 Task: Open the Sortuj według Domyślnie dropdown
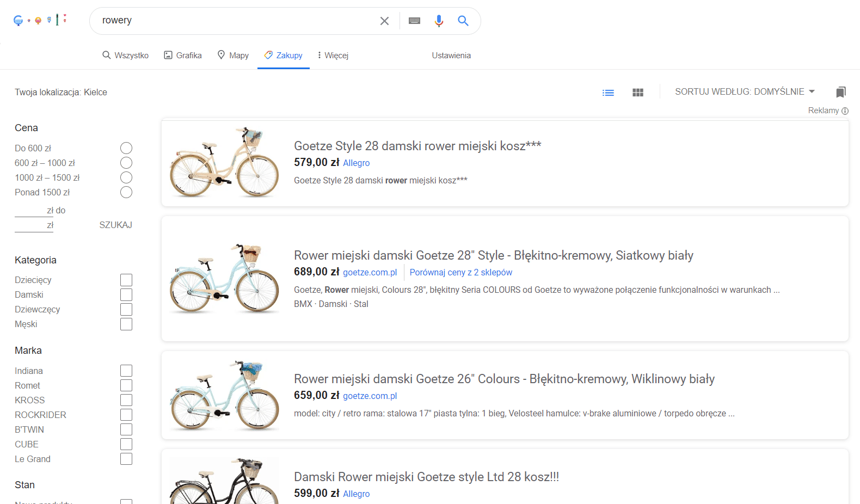point(745,91)
